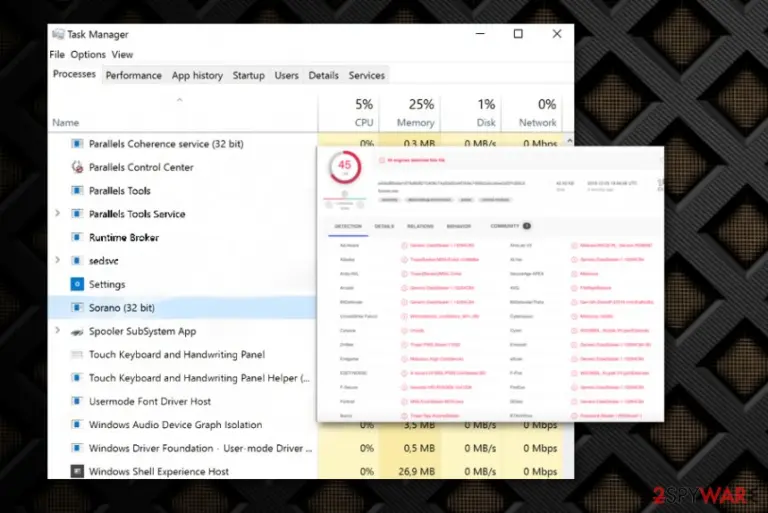Image resolution: width=768 pixels, height=513 pixels.
Task: Open the Options menu
Action: point(88,54)
